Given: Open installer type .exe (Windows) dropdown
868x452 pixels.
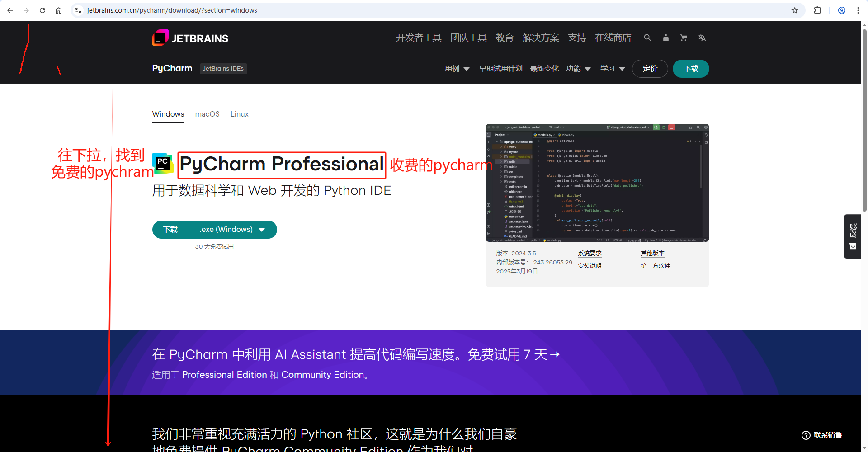Looking at the screenshot, I should point(232,230).
